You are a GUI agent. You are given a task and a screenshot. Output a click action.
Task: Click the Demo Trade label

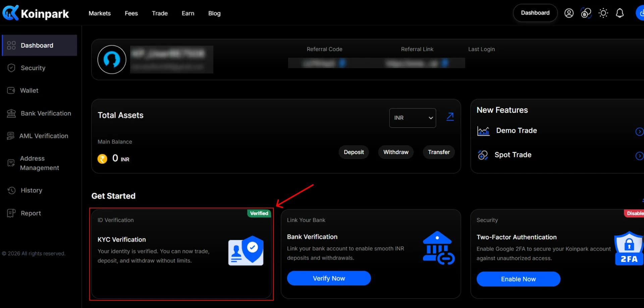(517, 131)
